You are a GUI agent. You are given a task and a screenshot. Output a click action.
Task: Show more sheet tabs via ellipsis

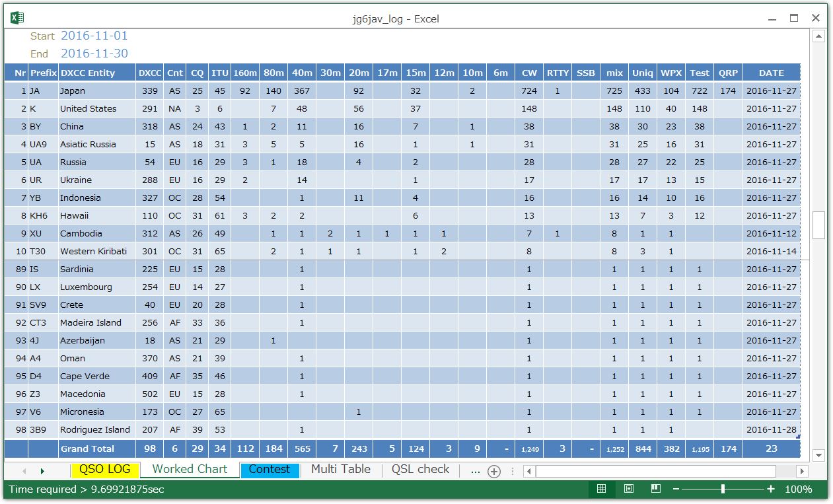(475, 470)
